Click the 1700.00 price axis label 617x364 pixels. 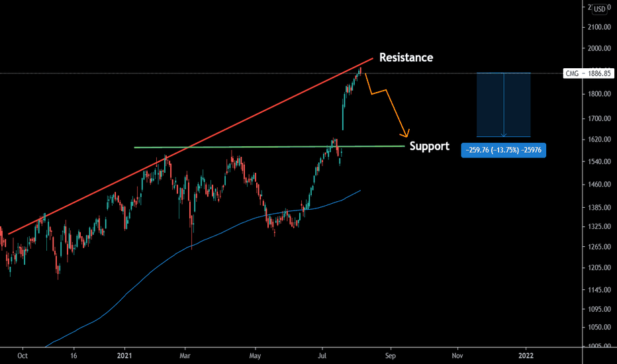tap(599, 118)
